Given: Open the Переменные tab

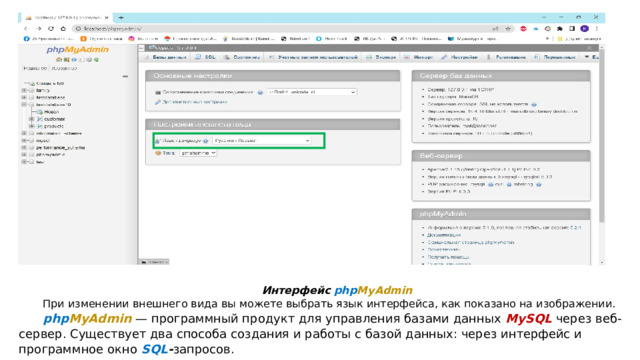Looking at the screenshot, I should tap(556, 57).
